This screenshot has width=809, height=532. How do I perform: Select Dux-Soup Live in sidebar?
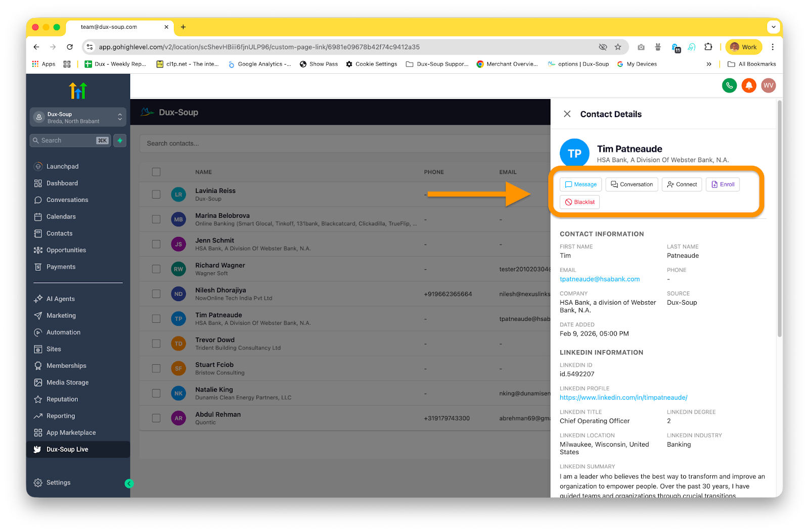pos(78,449)
